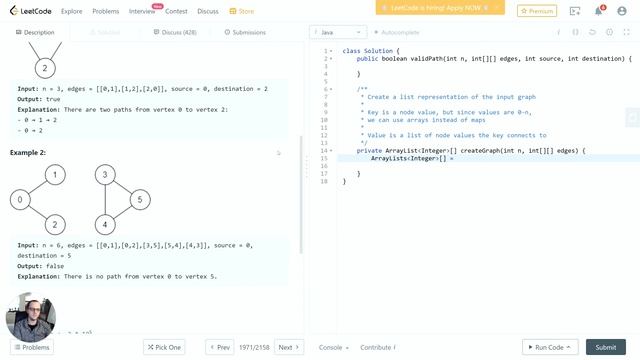Place cursor on code line 15
The image size is (640, 360).
[488, 158]
